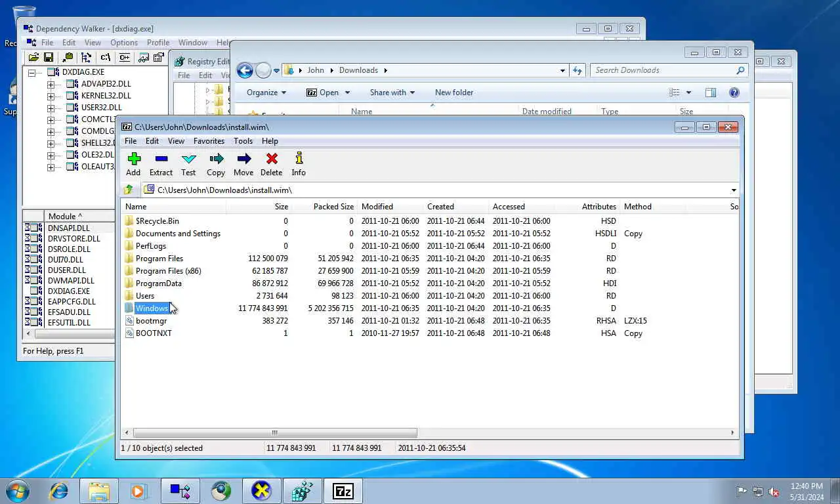
Task: Open the Help menu in 7-Zip
Action: (x=270, y=141)
